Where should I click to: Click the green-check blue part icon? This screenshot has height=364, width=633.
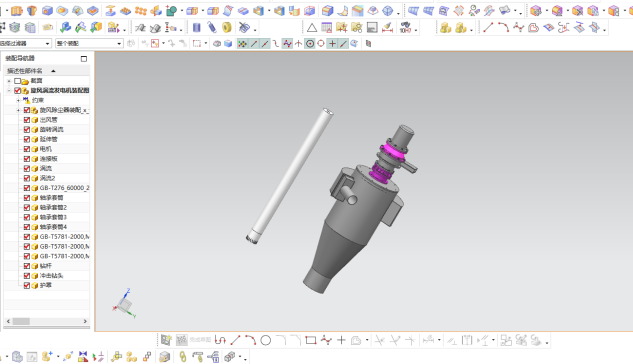tap(65, 27)
